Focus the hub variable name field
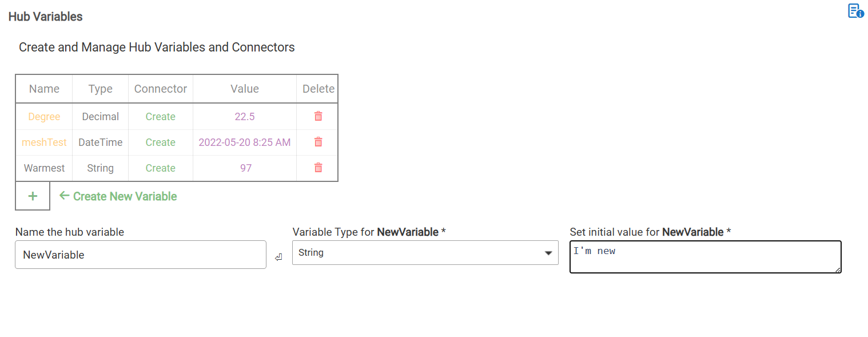The height and width of the screenshot is (337, 868). coord(140,255)
